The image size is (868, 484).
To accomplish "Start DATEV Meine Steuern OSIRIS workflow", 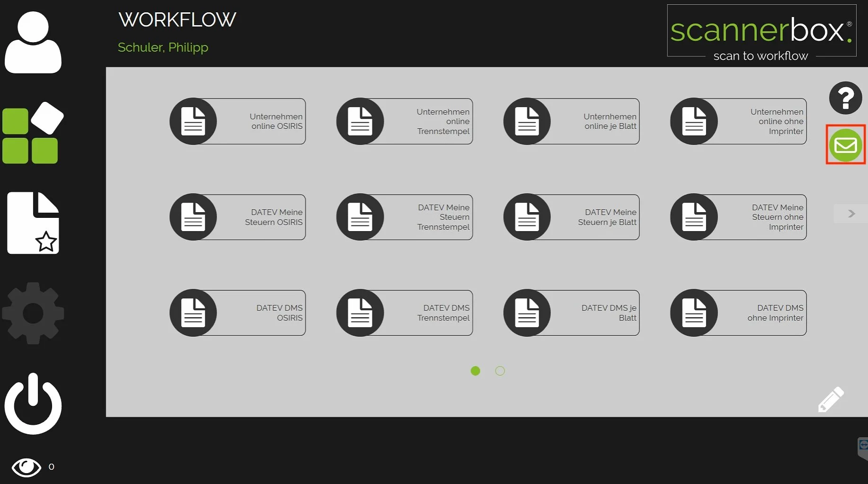I will (238, 217).
